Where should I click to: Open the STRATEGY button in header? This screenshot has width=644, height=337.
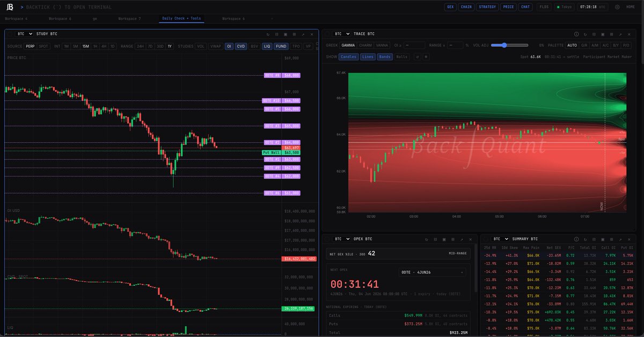[x=487, y=7]
